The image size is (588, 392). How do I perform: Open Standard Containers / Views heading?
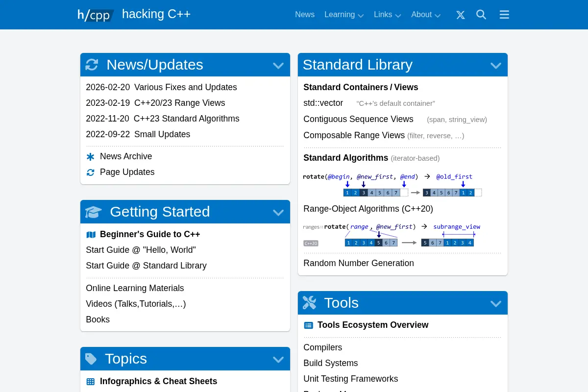(x=361, y=87)
